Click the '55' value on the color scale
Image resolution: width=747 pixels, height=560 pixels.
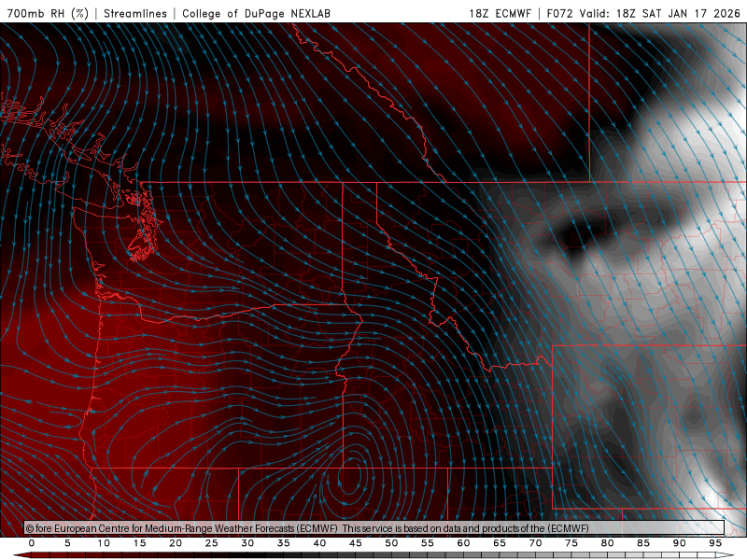coord(428,543)
